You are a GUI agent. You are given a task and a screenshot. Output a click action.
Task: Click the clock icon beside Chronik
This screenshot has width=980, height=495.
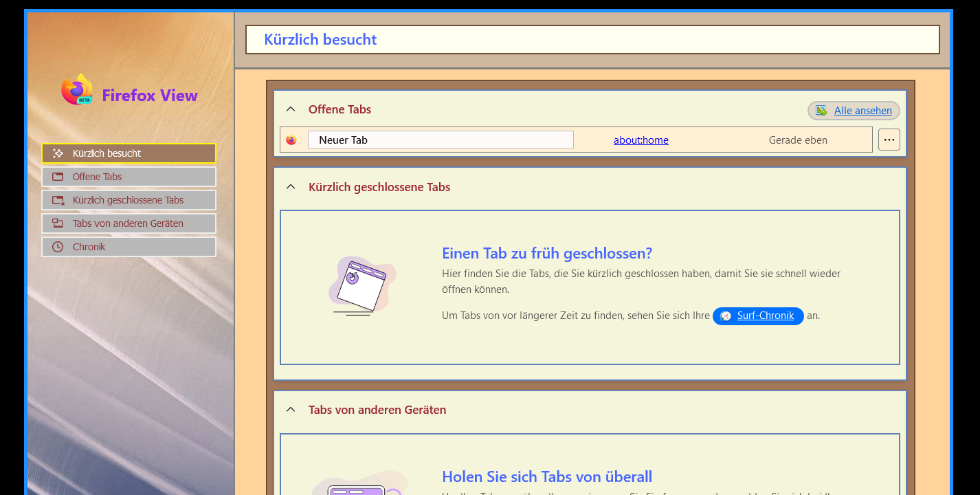coord(58,247)
